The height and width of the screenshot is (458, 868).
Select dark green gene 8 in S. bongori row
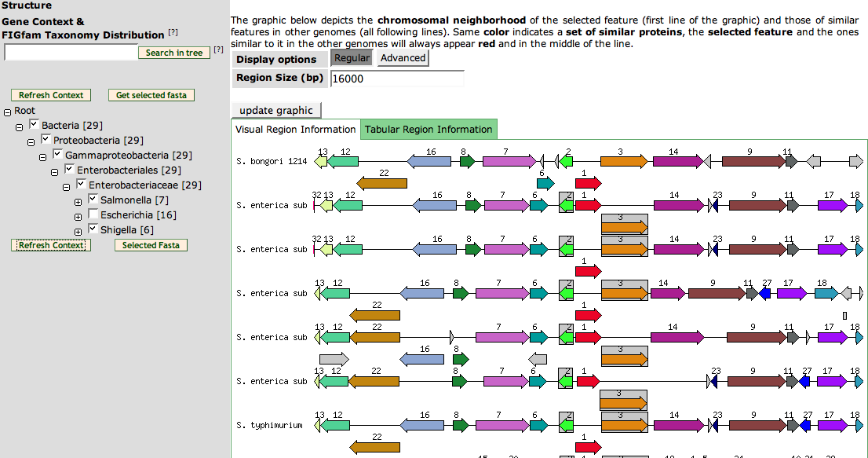[468, 162]
